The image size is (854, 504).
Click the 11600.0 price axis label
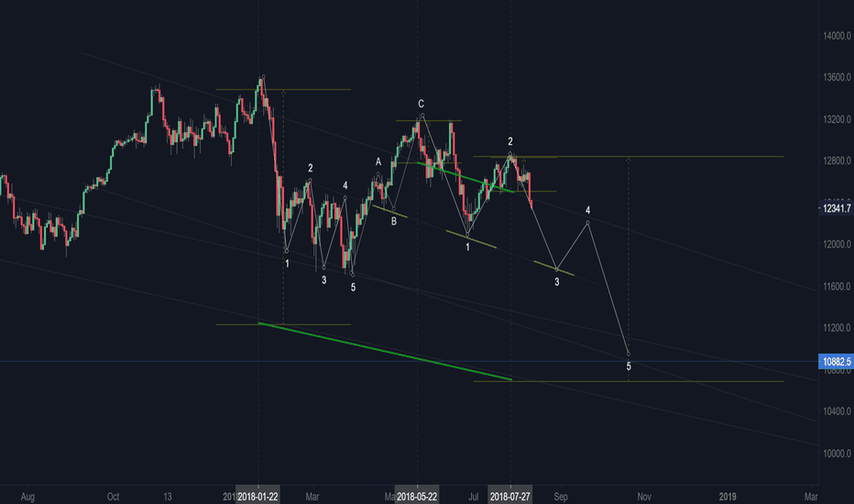(x=837, y=286)
